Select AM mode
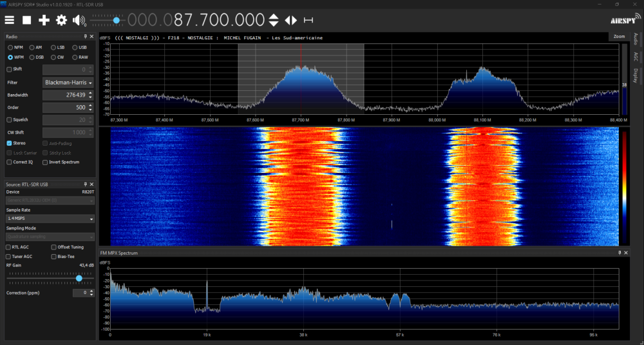This screenshot has height=345, width=644. tap(35, 48)
